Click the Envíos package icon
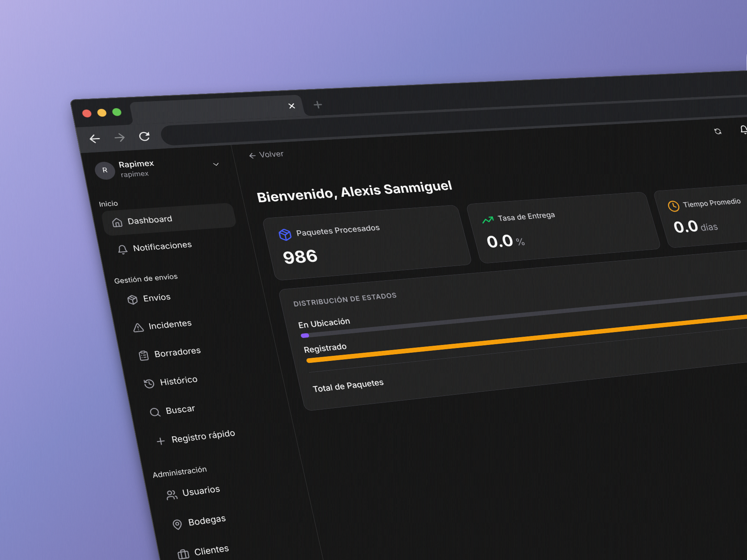This screenshot has height=560, width=747. point(133,300)
